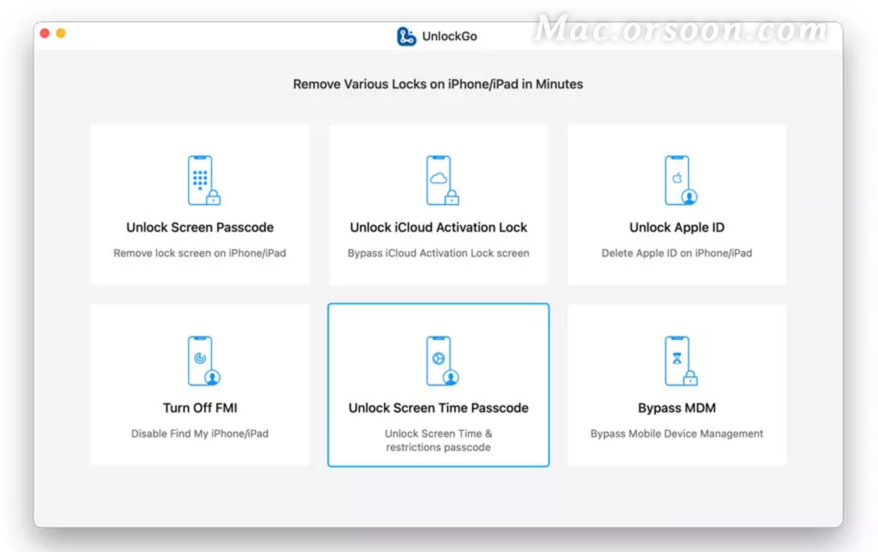The image size is (878, 552).
Task: Click "Bypass Mobile Device Management" description
Action: 677,434
